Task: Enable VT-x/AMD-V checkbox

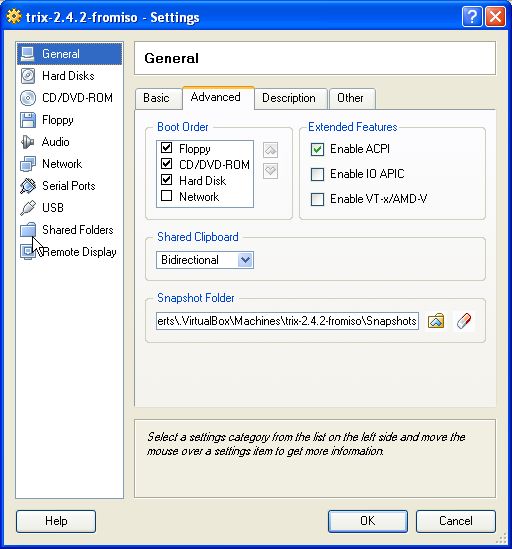Action: tap(317, 200)
